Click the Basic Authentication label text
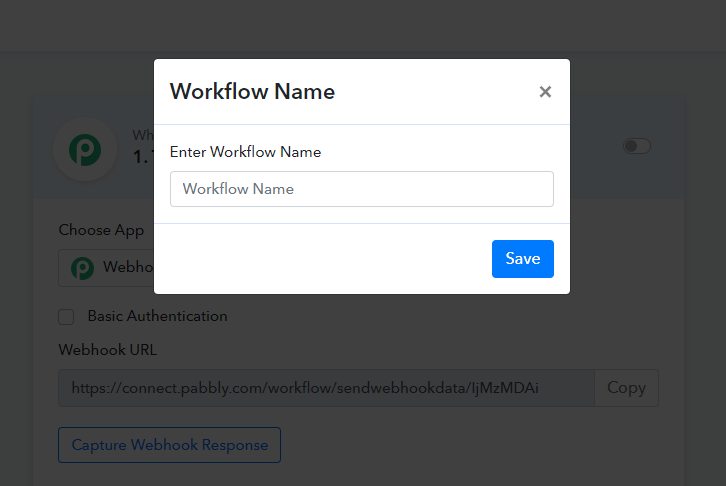 tap(157, 316)
